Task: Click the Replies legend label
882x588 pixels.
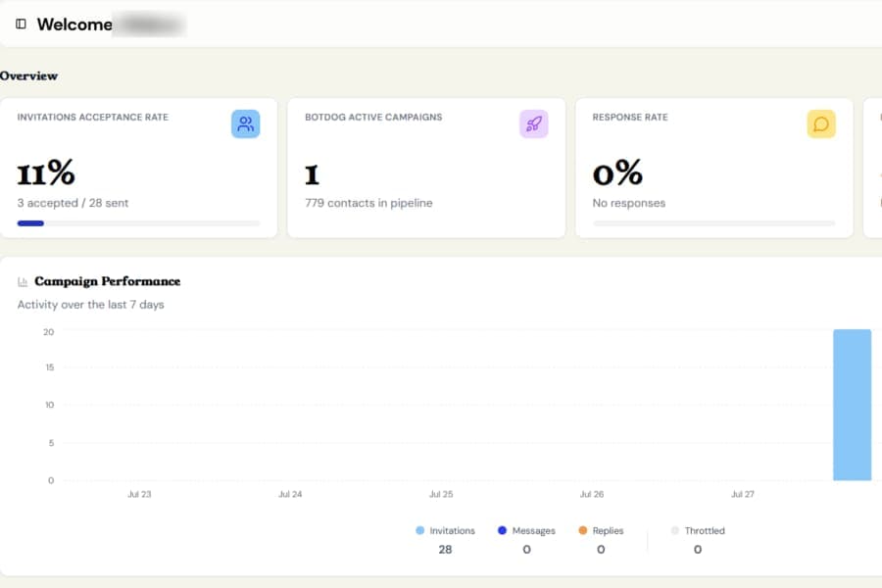Action: tap(608, 530)
